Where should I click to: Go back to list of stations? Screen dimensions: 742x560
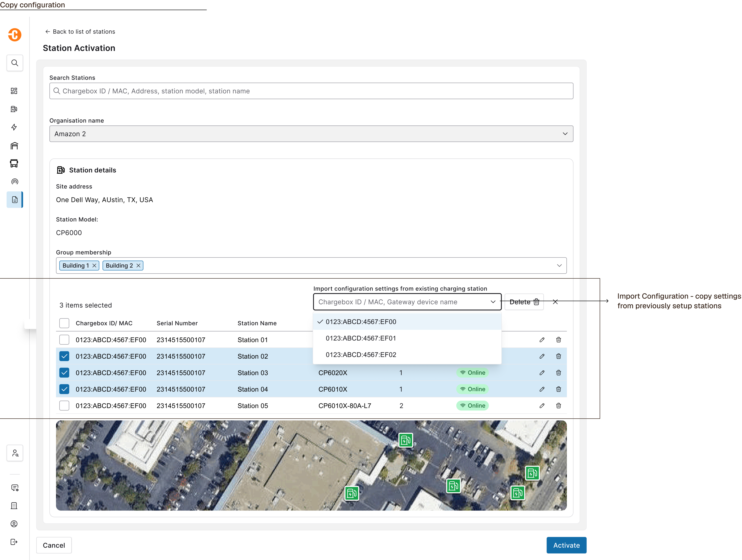click(80, 31)
